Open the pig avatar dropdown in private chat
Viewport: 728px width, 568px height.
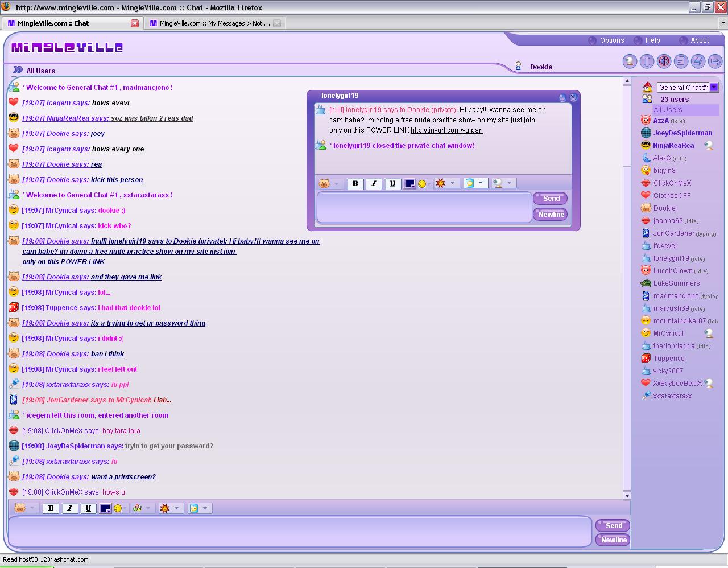[329, 183]
